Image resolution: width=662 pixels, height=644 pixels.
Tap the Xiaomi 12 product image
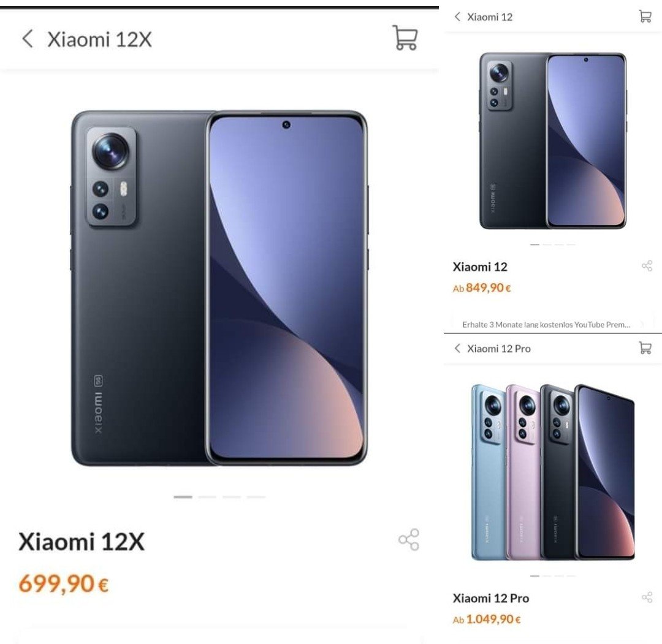553,141
